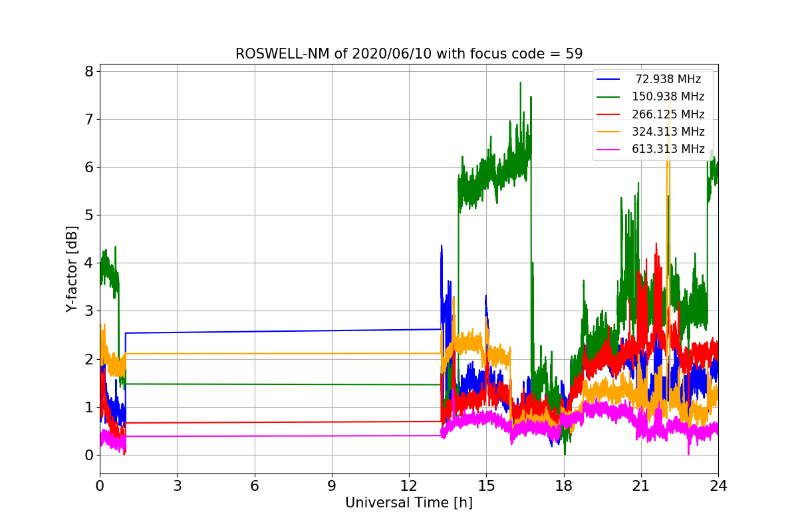Click y-axis tick label 7
Image resolution: width=798 pixels, height=532 pixels.
tap(88, 119)
